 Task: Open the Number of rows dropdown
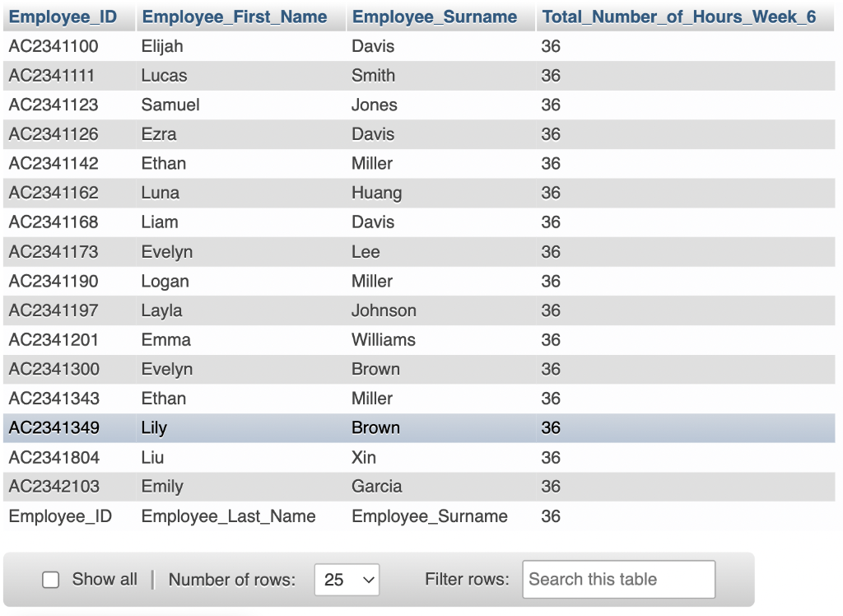(347, 580)
